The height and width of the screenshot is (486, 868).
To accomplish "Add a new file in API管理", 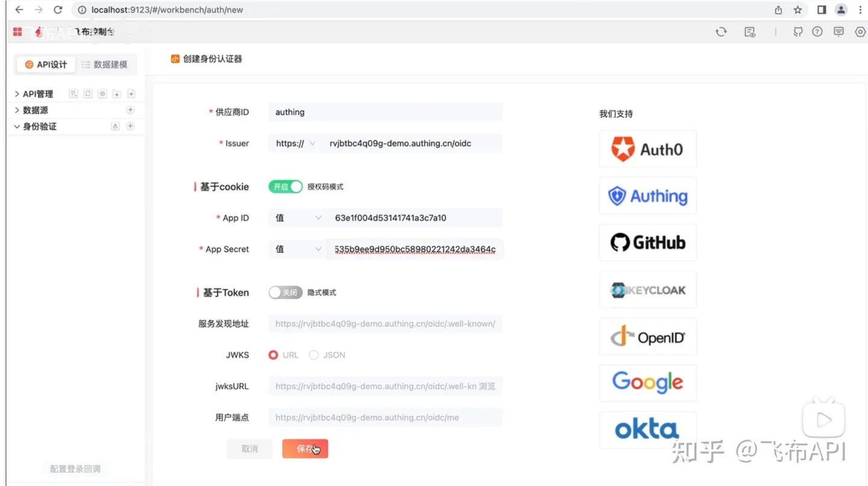I will tap(131, 93).
